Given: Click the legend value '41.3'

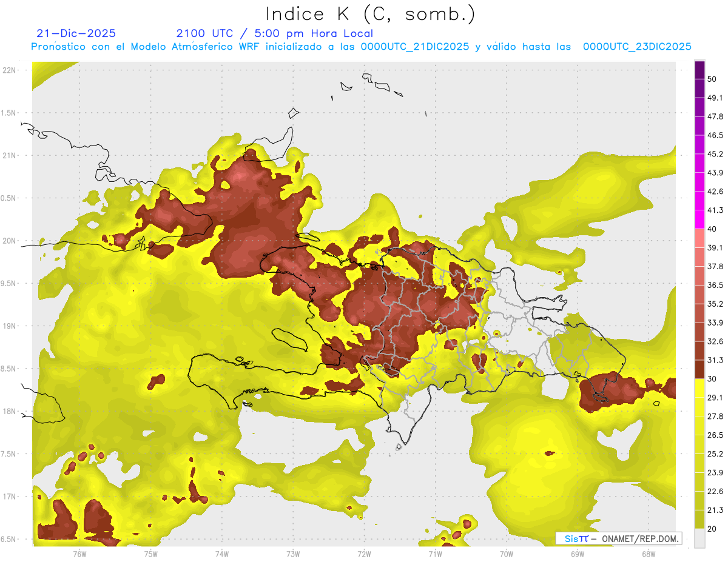Looking at the screenshot, I should [x=715, y=210].
